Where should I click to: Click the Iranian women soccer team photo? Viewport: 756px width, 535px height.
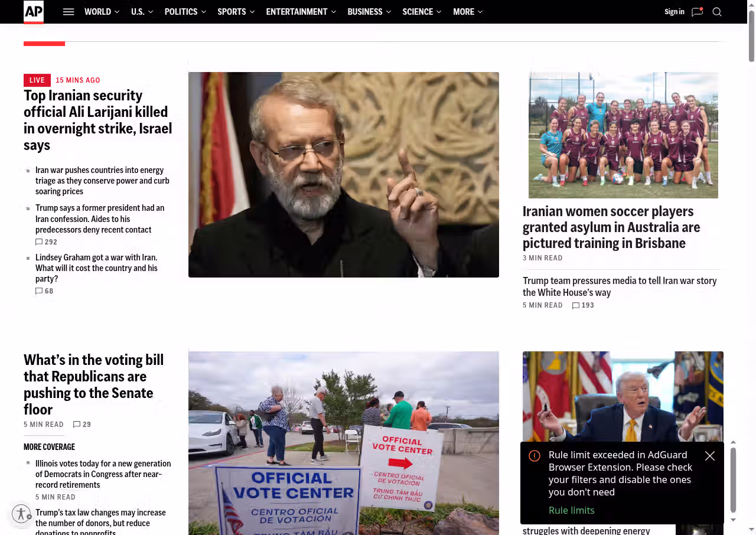click(x=623, y=135)
